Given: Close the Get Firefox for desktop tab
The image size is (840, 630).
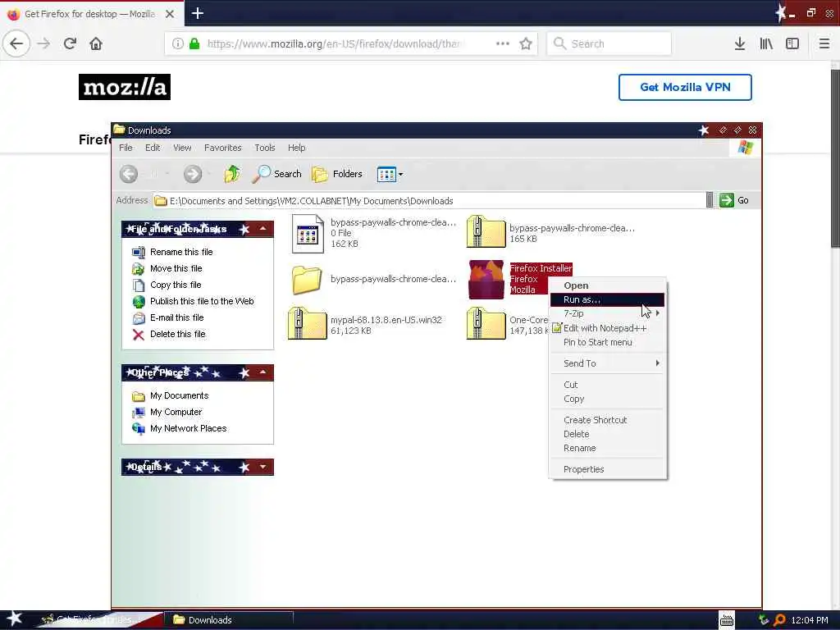Looking at the screenshot, I should (x=170, y=14).
